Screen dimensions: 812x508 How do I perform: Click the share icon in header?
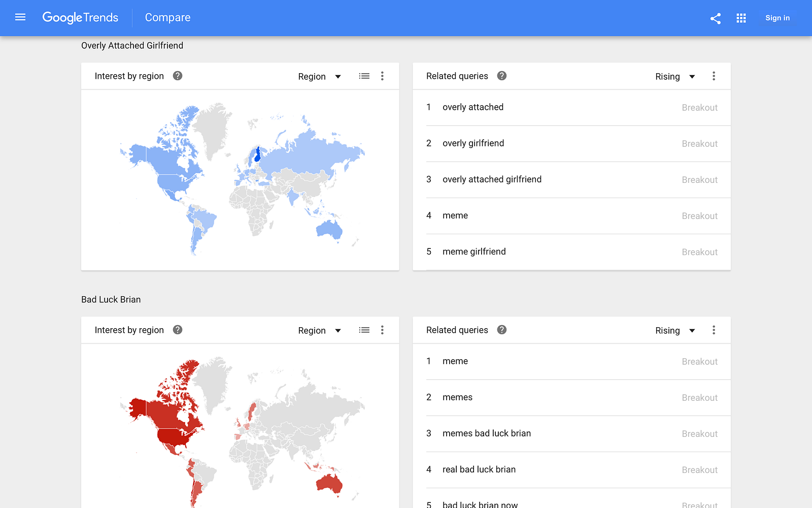pyautogui.click(x=716, y=18)
